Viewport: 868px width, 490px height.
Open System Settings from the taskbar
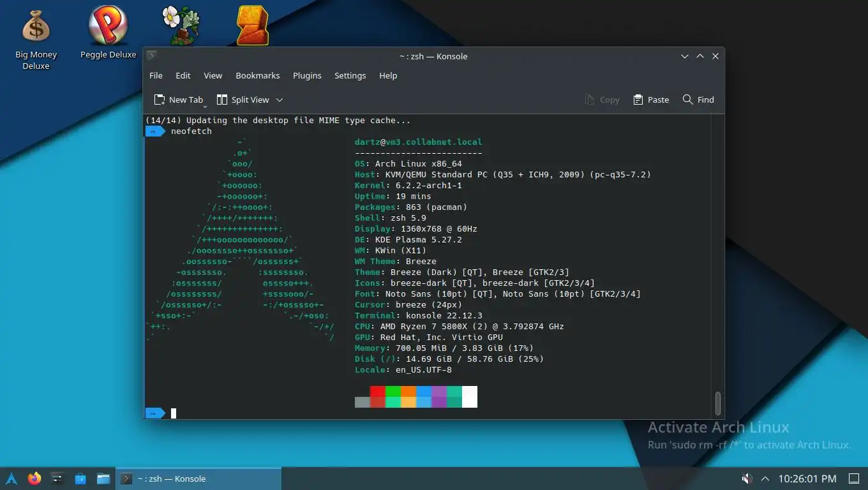pos(57,479)
